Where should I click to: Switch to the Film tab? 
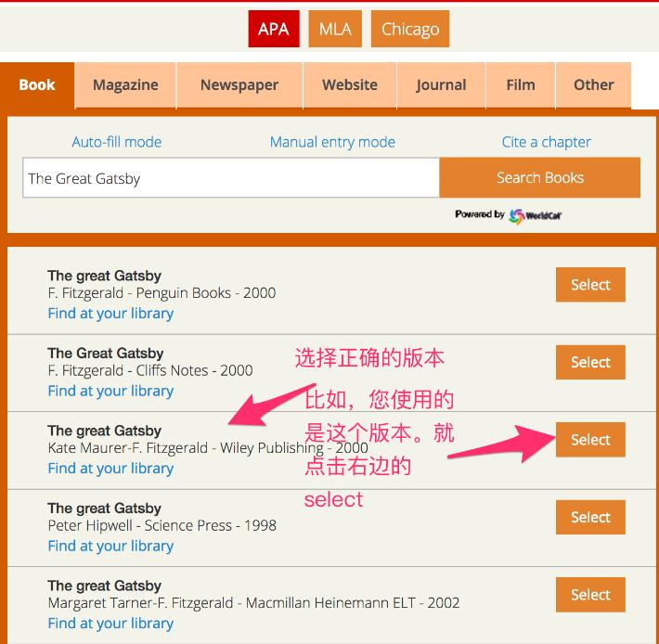click(521, 85)
